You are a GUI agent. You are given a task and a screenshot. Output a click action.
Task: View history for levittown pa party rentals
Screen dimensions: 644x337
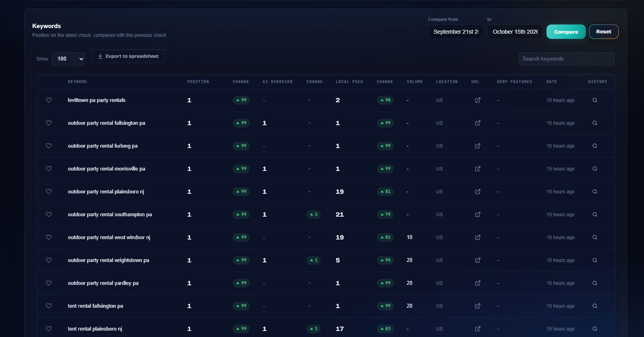pos(595,100)
